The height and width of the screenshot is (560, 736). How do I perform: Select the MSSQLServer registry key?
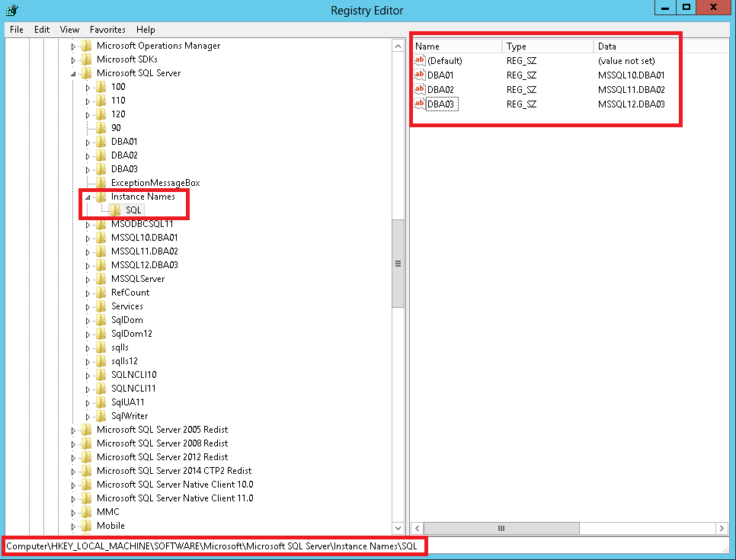(x=137, y=279)
